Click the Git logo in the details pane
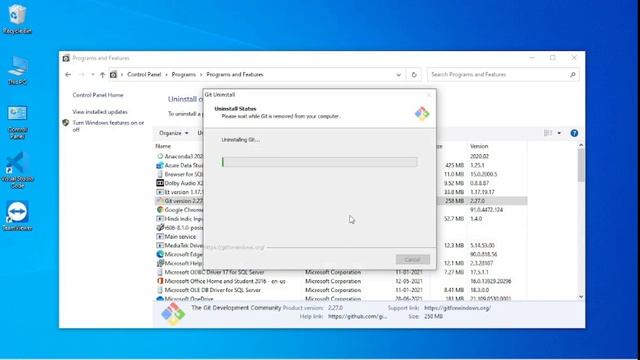The height and width of the screenshot is (360, 640). (x=173, y=314)
